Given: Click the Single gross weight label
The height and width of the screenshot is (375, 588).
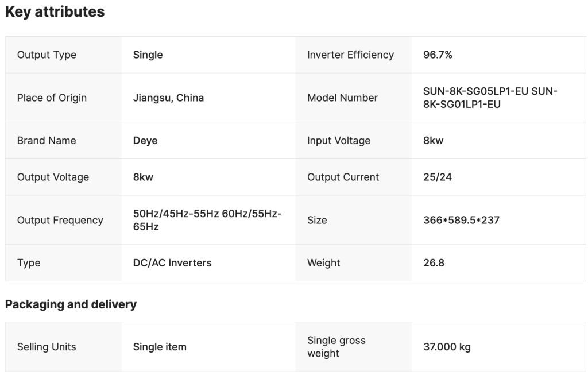Looking at the screenshot, I should tap(336, 347).
